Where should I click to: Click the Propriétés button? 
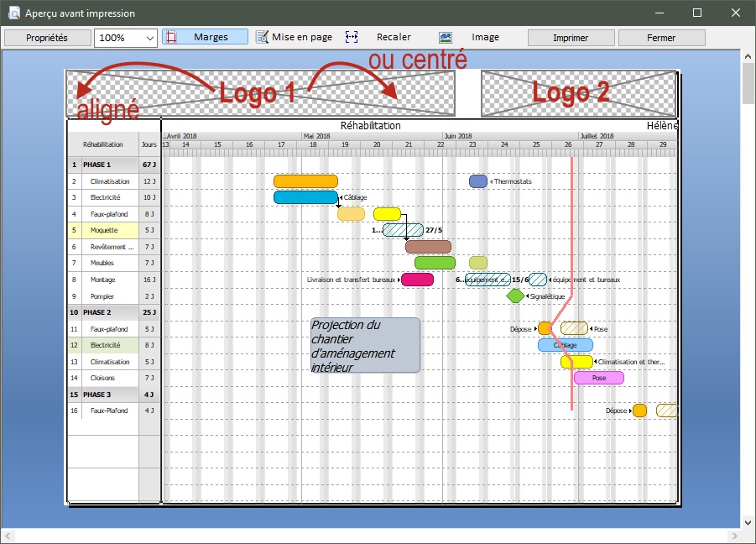coord(47,38)
